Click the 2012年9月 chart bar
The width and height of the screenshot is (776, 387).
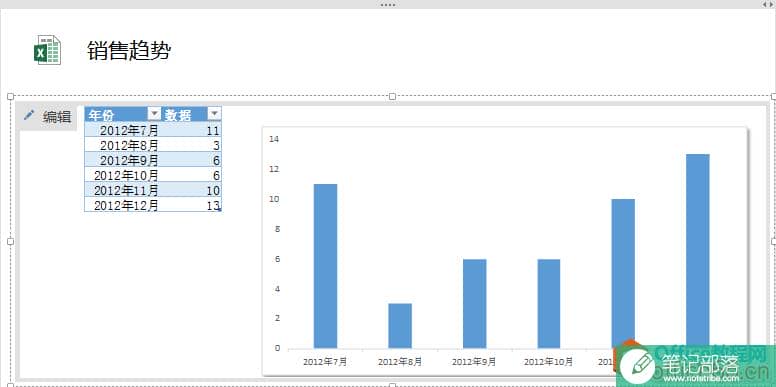tap(475, 303)
